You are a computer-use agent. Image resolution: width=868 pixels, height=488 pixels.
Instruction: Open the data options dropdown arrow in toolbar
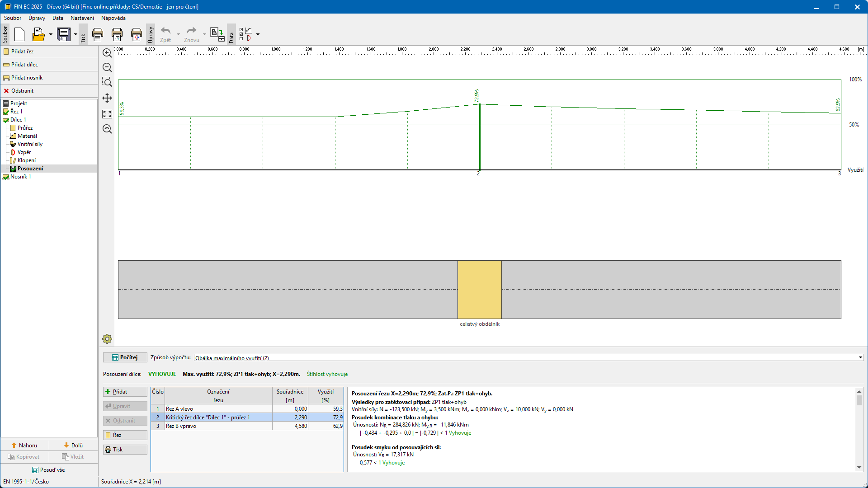(258, 34)
